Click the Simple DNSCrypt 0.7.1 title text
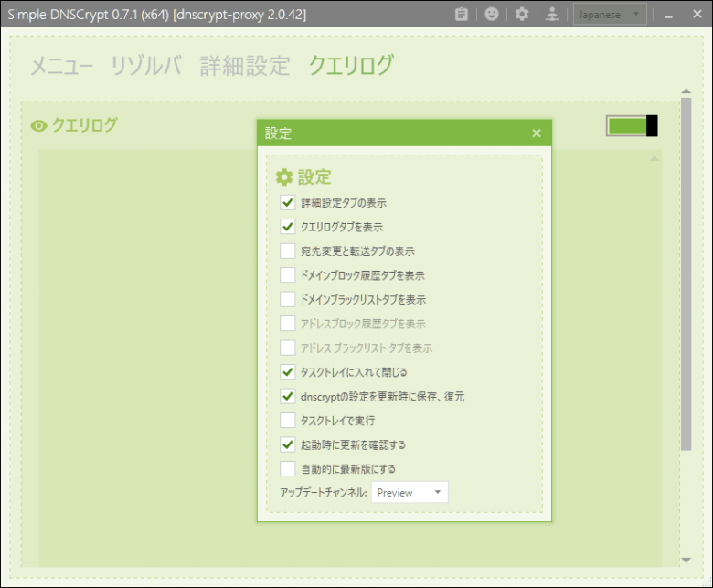 click(157, 15)
